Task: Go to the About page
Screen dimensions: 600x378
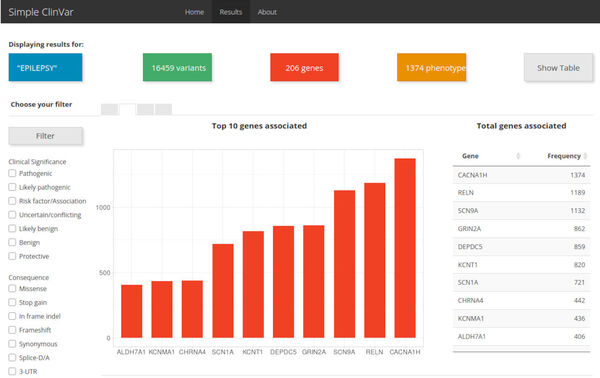Action: point(267,12)
